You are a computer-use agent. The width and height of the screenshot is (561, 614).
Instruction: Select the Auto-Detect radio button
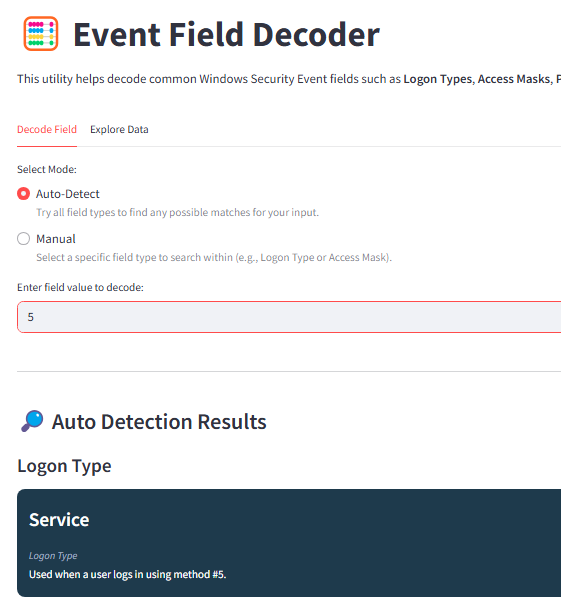[23, 194]
